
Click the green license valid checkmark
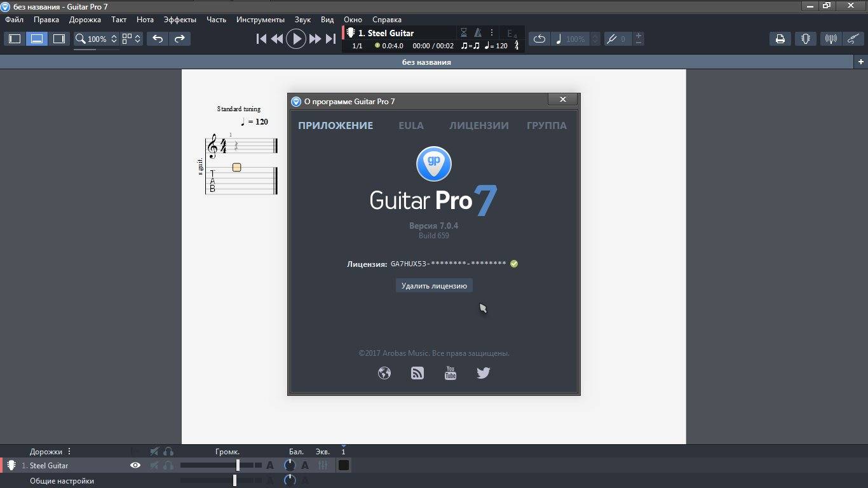click(x=514, y=264)
